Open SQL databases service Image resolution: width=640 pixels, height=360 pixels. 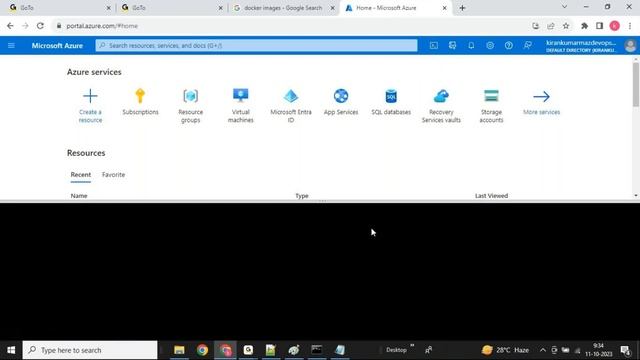(x=391, y=102)
